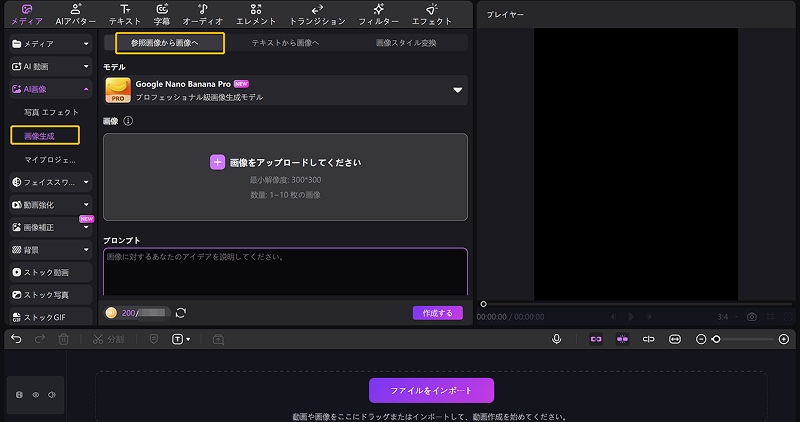Click the Undo arrow in timeline toolbar
Image resolution: width=800 pixels, height=422 pixels.
click(x=16, y=339)
